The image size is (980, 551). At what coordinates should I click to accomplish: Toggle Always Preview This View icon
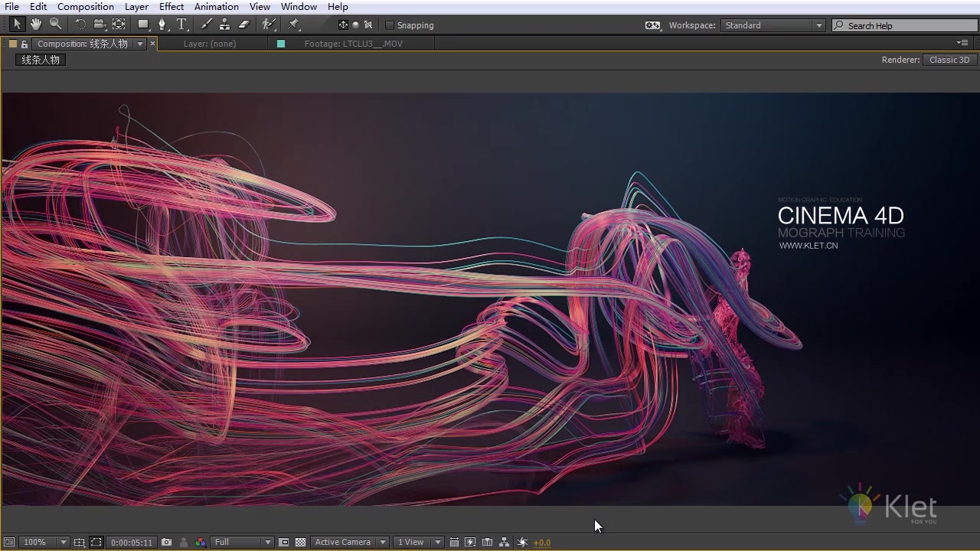point(8,542)
